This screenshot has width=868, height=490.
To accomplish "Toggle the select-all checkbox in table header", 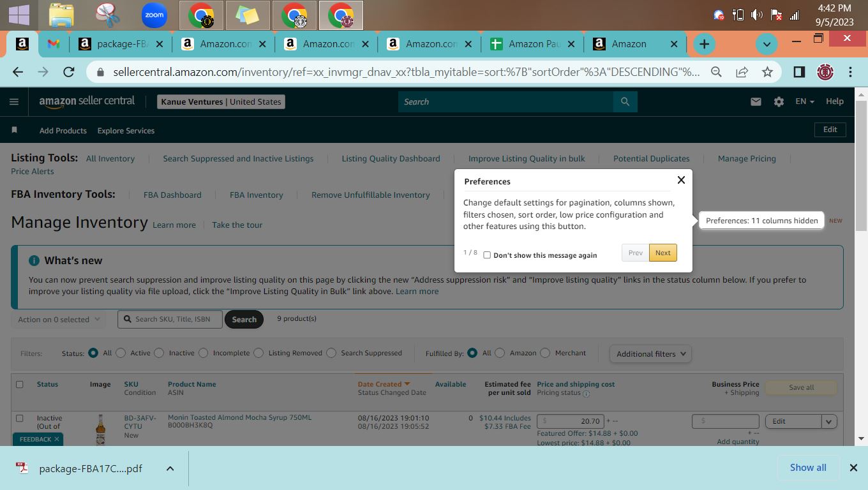I will coord(19,385).
